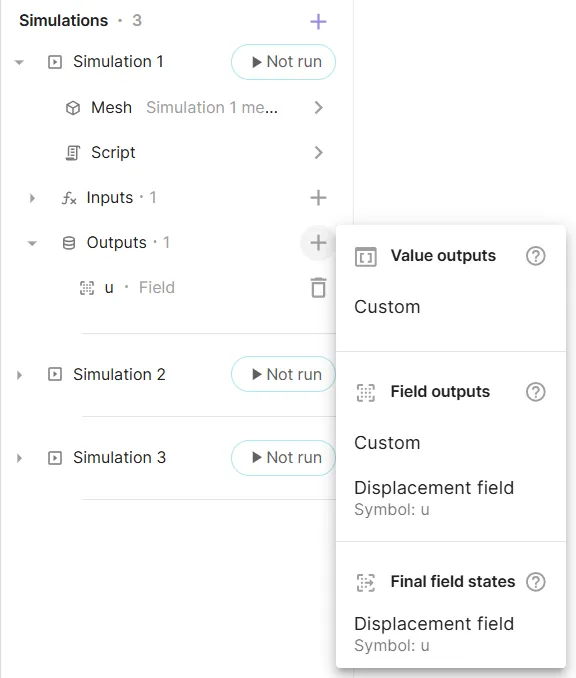Click the Script scroll icon

click(73, 153)
